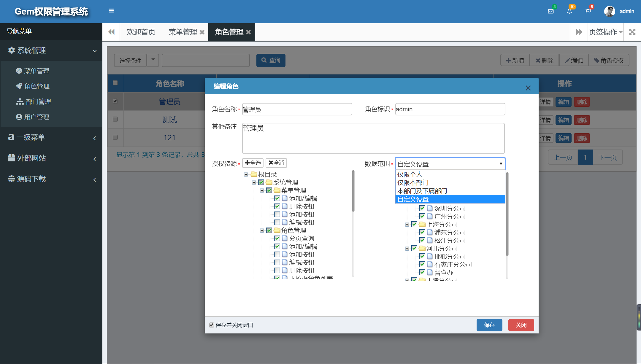The height and width of the screenshot is (364, 641).
Task: Check the 测试 row checkbox
Action: tap(115, 119)
